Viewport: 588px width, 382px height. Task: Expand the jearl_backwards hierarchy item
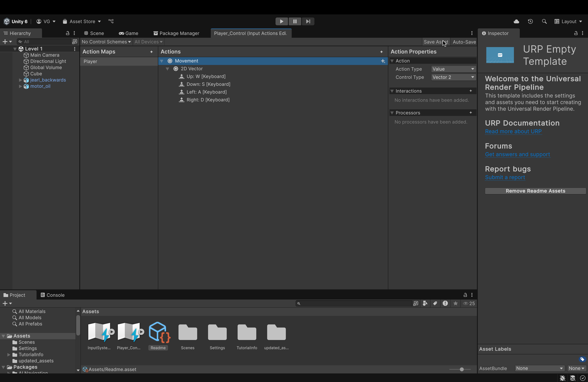(20, 80)
